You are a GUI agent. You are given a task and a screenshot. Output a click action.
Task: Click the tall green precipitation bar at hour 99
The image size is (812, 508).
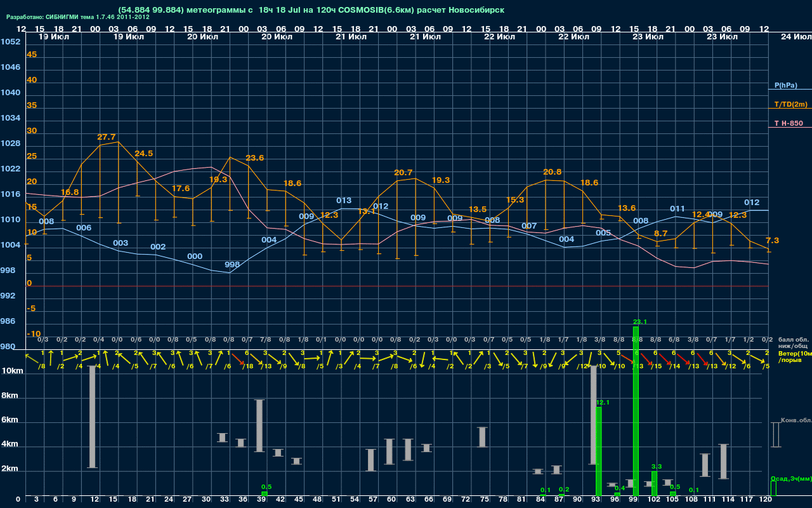636,411
